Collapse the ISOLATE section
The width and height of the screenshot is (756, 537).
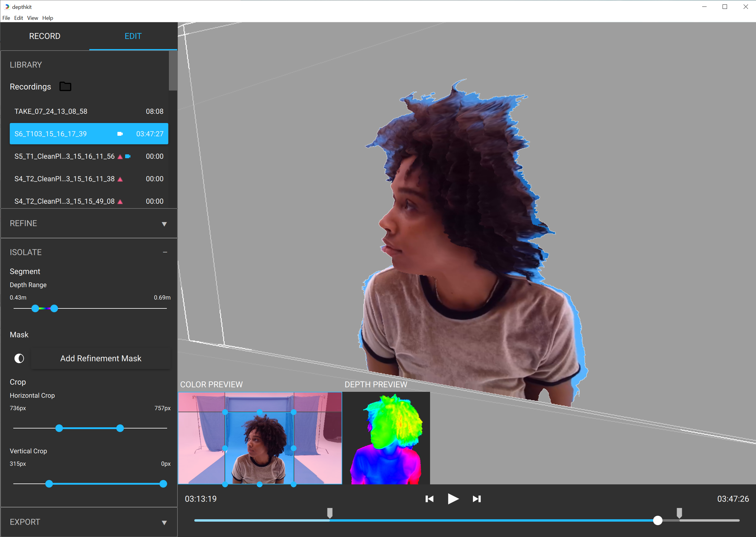165,252
